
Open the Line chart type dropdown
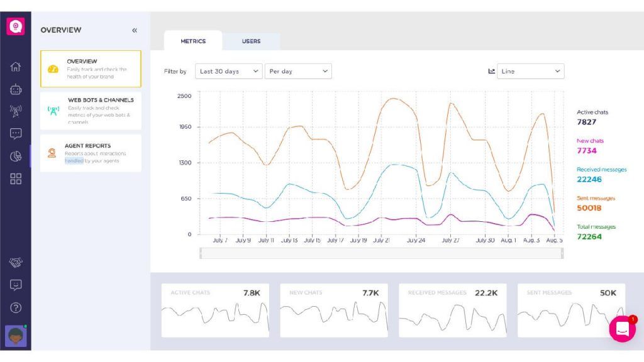(531, 72)
